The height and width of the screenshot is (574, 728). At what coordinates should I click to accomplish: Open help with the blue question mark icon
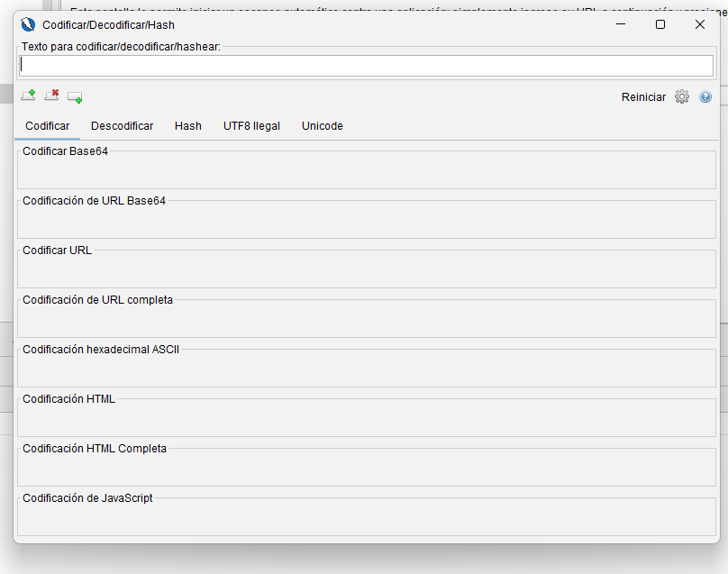click(x=705, y=96)
